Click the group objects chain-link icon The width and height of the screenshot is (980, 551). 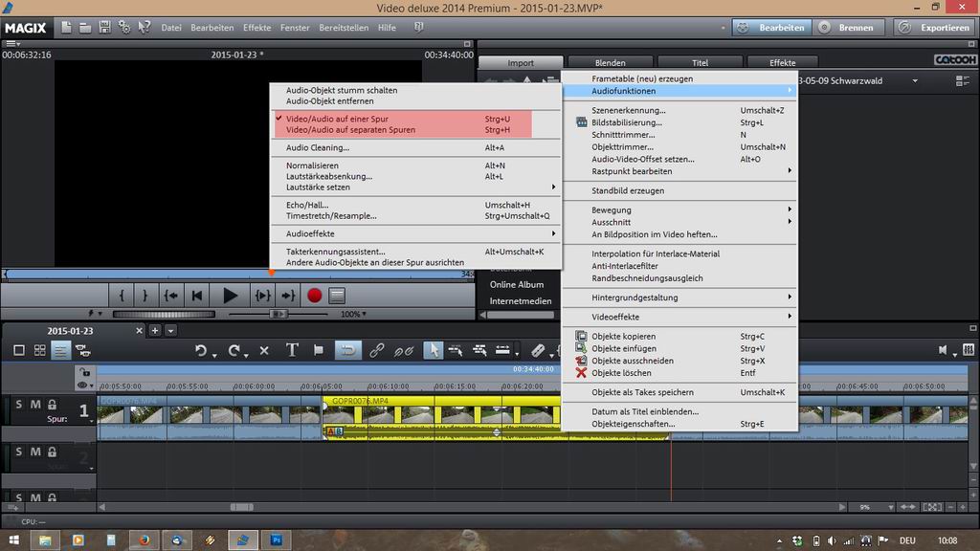[376, 350]
